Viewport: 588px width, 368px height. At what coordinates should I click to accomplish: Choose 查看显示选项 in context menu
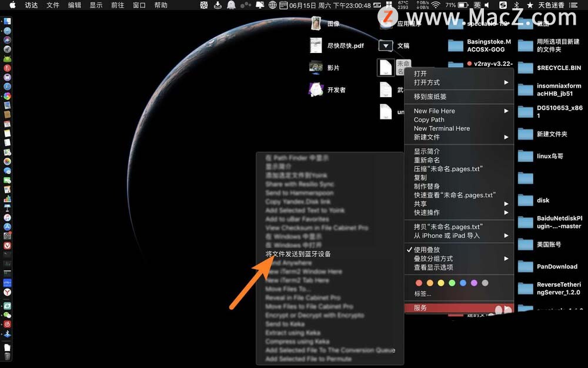tap(459, 267)
